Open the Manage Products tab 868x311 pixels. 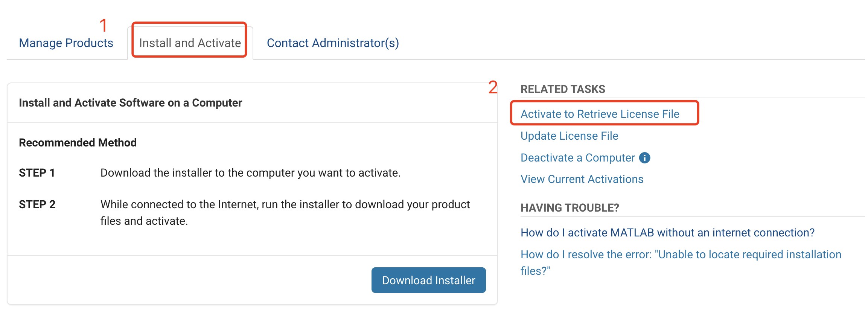pyautogui.click(x=66, y=43)
